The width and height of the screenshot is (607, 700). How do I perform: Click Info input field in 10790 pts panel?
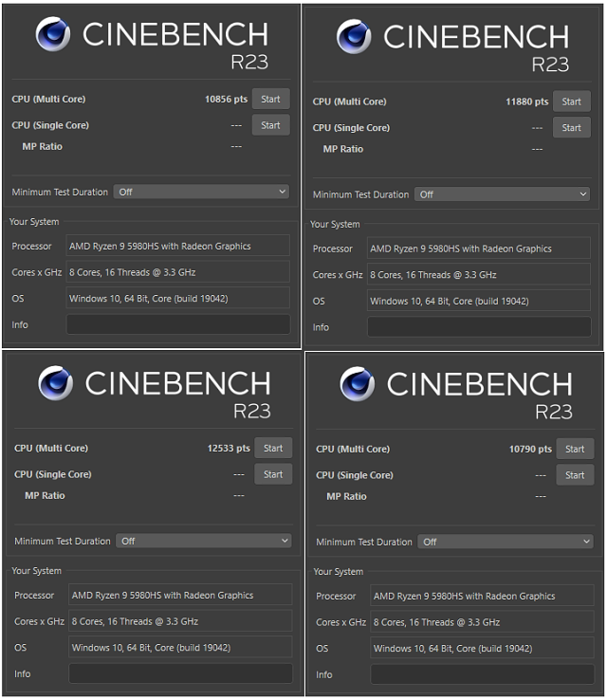pos(483,674)
